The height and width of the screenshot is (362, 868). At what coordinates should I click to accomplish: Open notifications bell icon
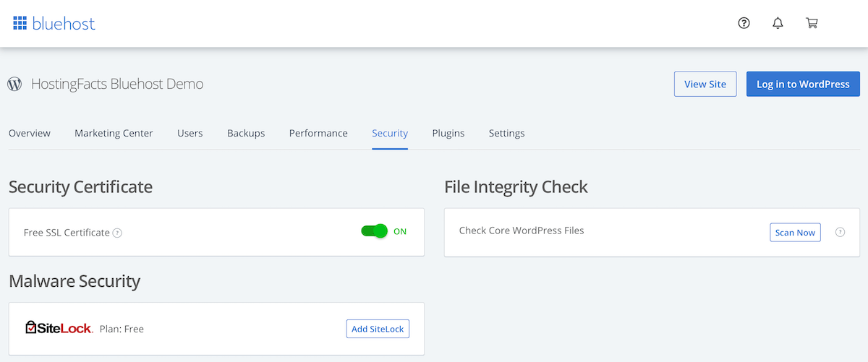pyautogui.click(x=778, y=23)
